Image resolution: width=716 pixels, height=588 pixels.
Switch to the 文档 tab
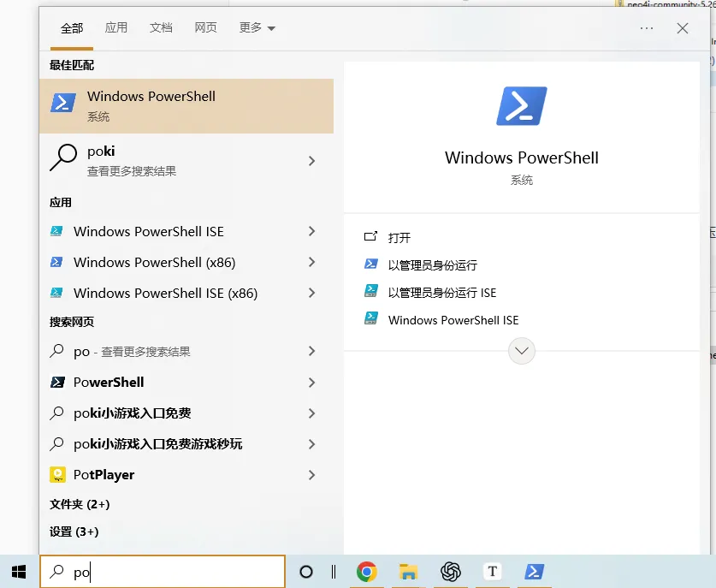[x=161, y=27]
